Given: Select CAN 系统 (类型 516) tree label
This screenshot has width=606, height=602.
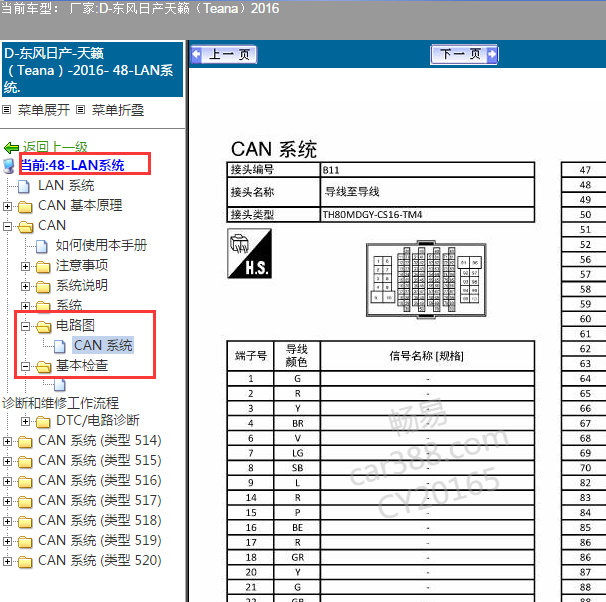Looking at the screenshot, I should (100, 481).
